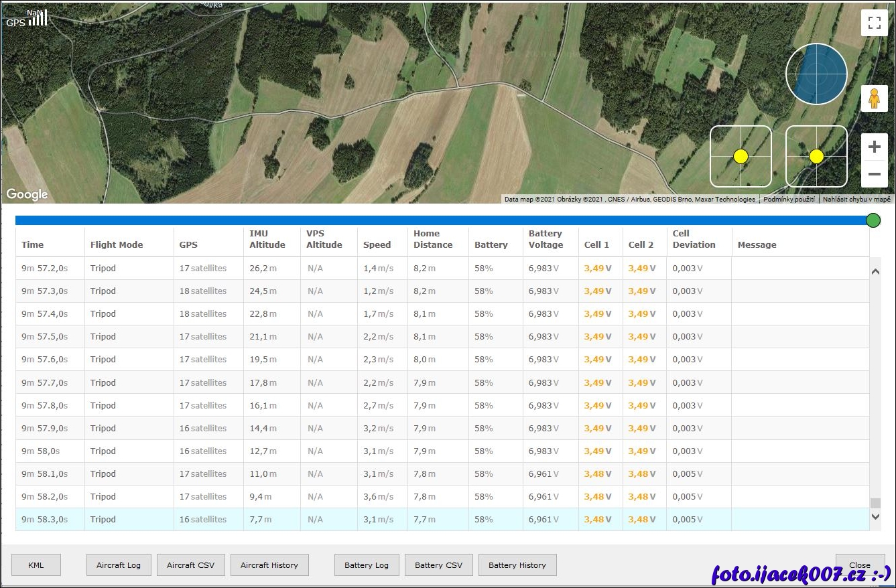The height and width of the screenshot is (588, 896).
Task: Export the flight as KML
Action: coord(36,565)
